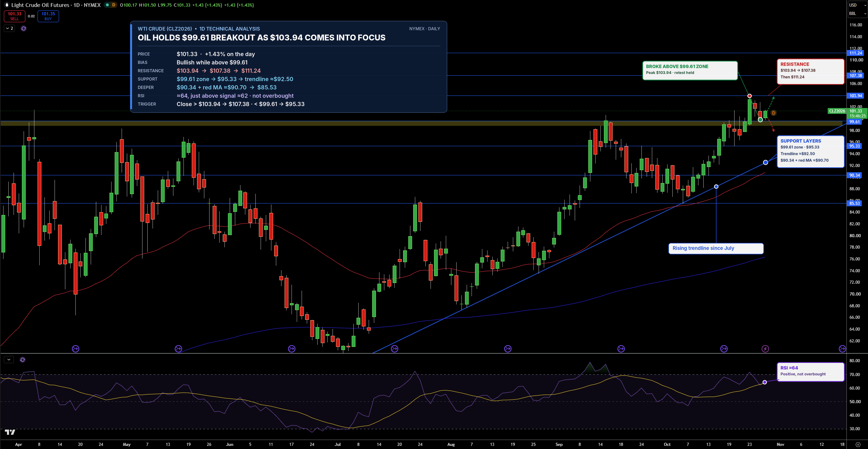Click the orange D badge beside NYMEX

point(113,5)
